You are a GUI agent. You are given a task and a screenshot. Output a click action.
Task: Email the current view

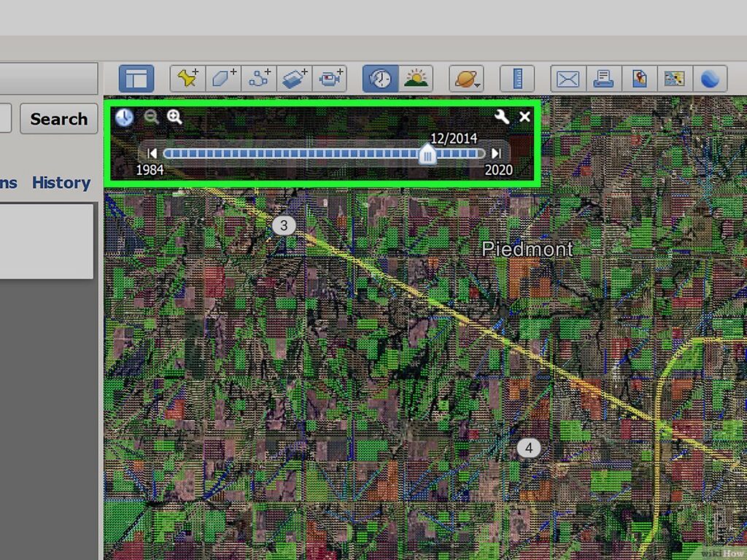pyautogui.click(x=568, y=79)
